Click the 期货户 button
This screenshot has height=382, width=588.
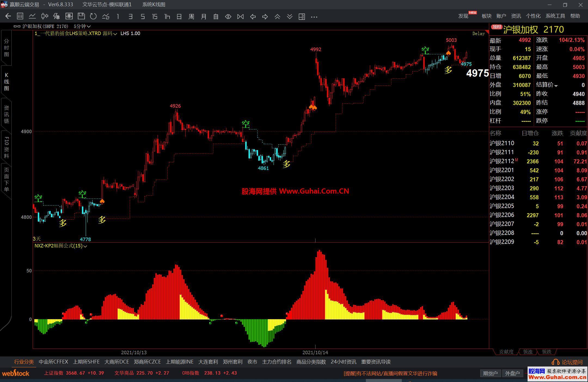point(490,373)
